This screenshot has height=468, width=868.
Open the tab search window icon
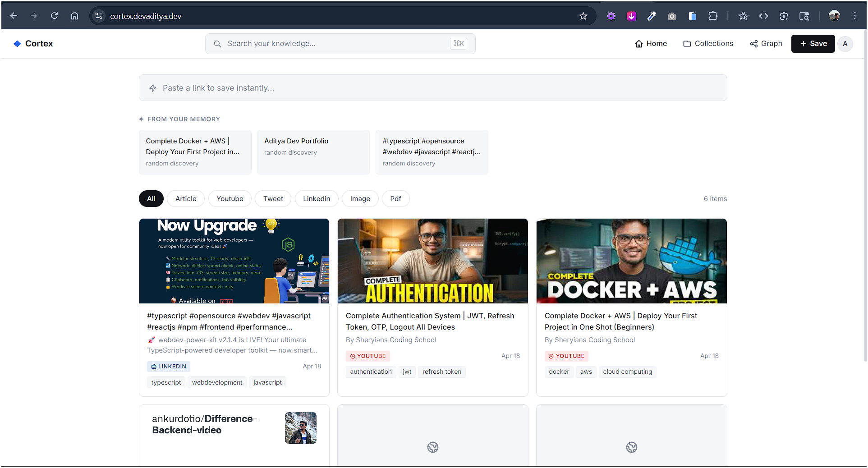804,16
